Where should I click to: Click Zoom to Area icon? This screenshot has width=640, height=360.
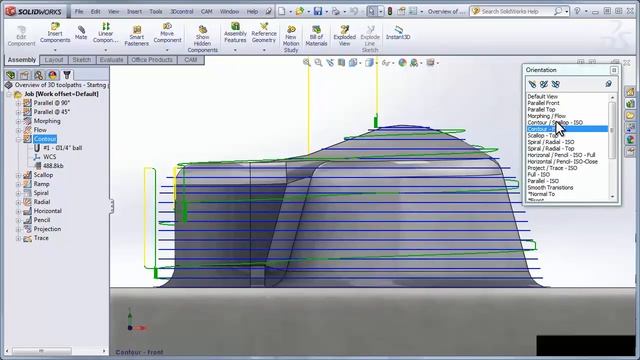[x=318, y=62]
